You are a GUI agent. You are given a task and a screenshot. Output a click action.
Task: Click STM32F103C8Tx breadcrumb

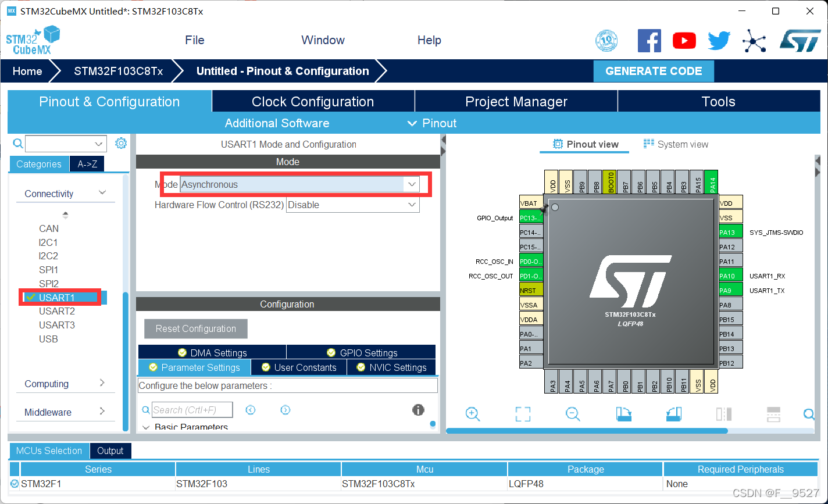pyautogui.click(x=119, y=71)
